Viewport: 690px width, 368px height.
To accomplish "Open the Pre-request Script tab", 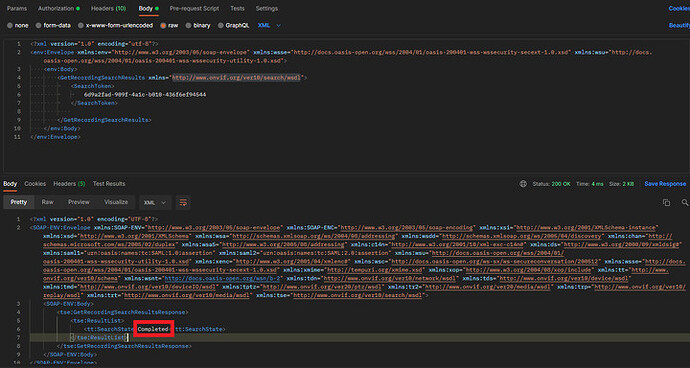I will click(x=195, y=8).
